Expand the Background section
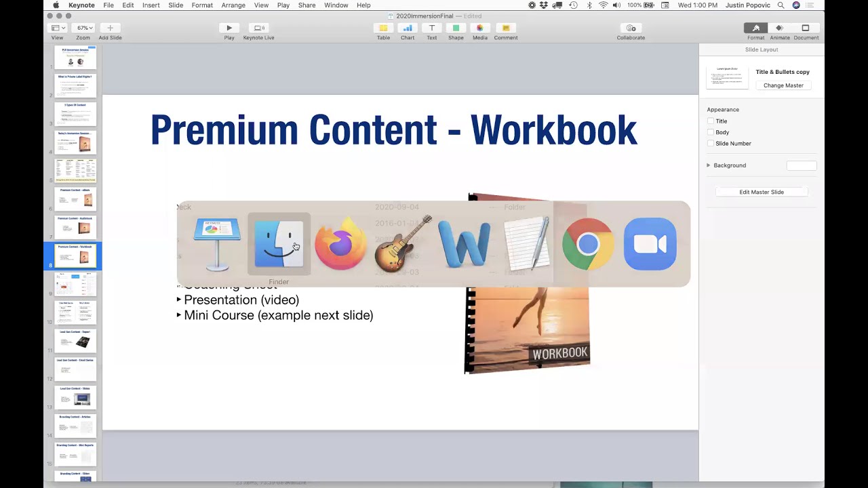The image size is (868, 488). 709,165
